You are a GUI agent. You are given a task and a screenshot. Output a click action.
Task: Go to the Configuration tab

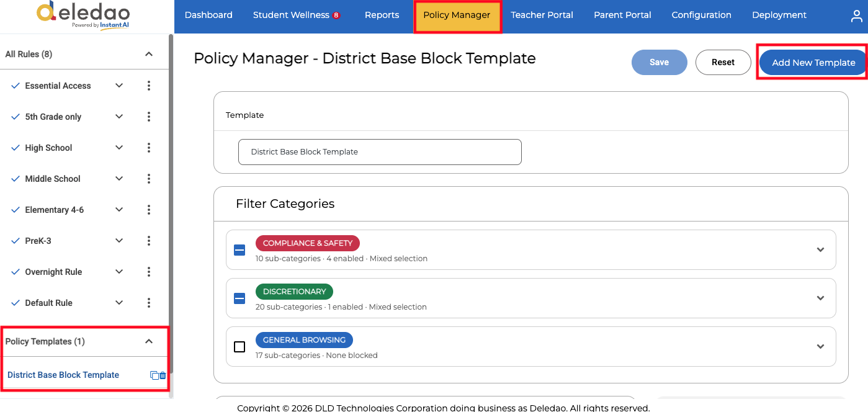pos(701,16)
